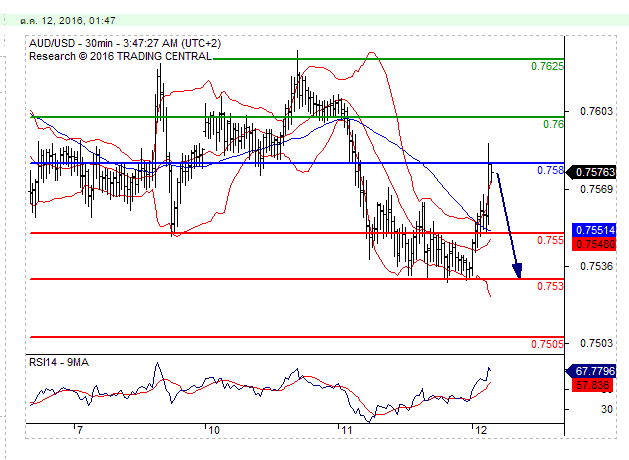629x460 pixels.
Task: Click the date axis label 11
Action: click(x=346, y=430)
